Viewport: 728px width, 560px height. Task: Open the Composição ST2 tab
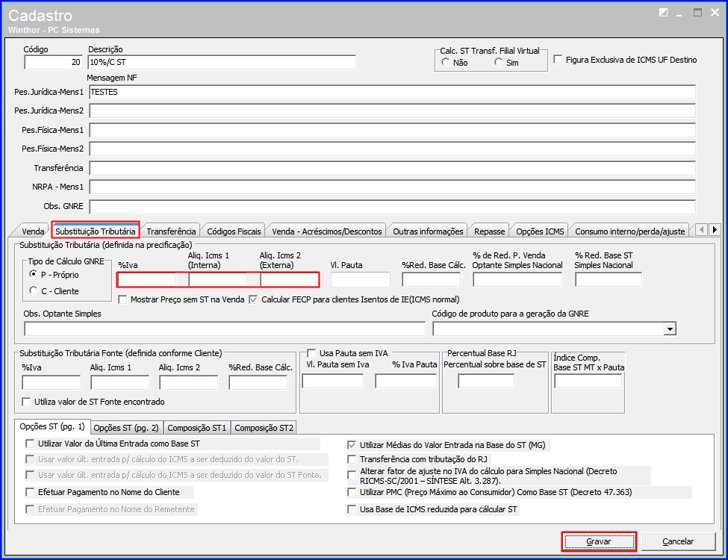264,428
